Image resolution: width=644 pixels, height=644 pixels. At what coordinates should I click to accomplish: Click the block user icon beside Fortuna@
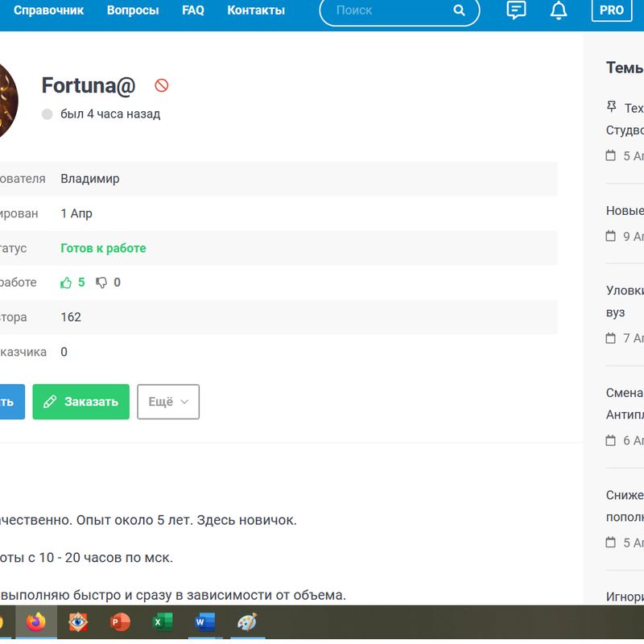[162, 85]
